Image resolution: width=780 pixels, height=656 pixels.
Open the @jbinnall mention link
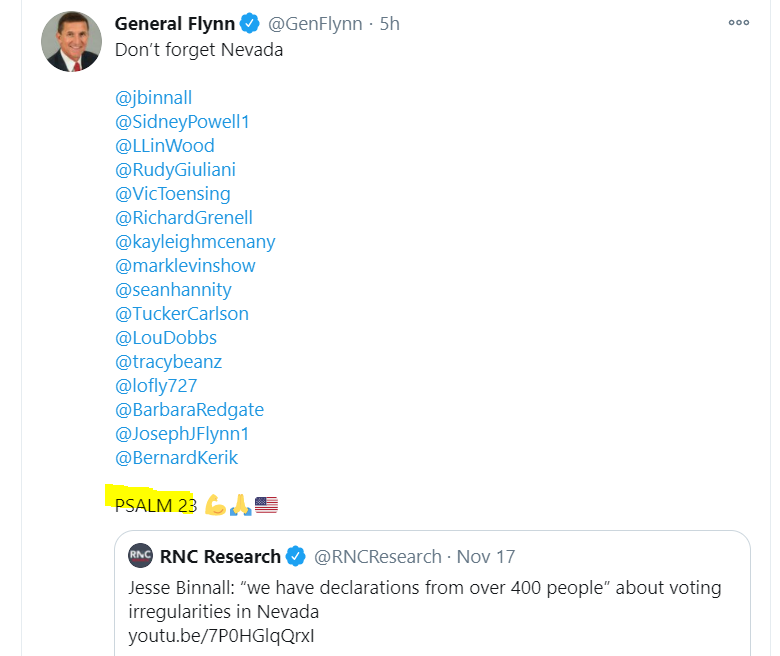coord(153,97)
